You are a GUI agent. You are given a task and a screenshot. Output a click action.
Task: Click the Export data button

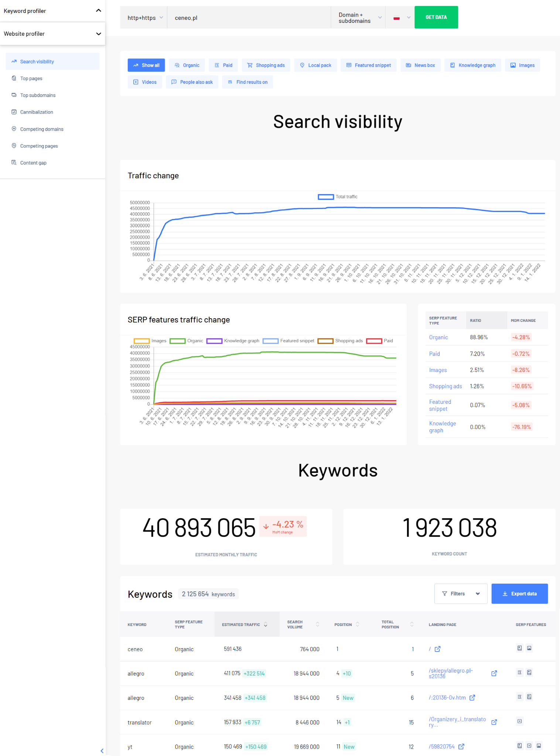click(519, 594)
